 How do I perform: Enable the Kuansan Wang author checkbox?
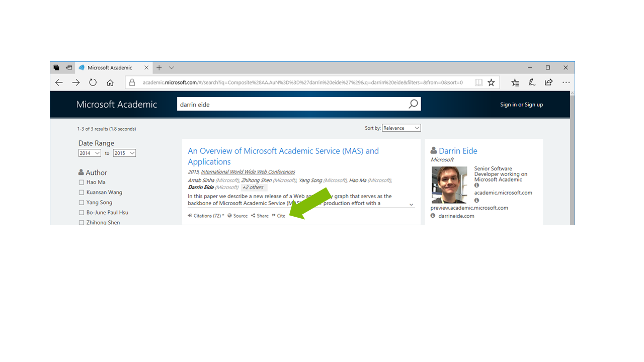tap(82, 193)
